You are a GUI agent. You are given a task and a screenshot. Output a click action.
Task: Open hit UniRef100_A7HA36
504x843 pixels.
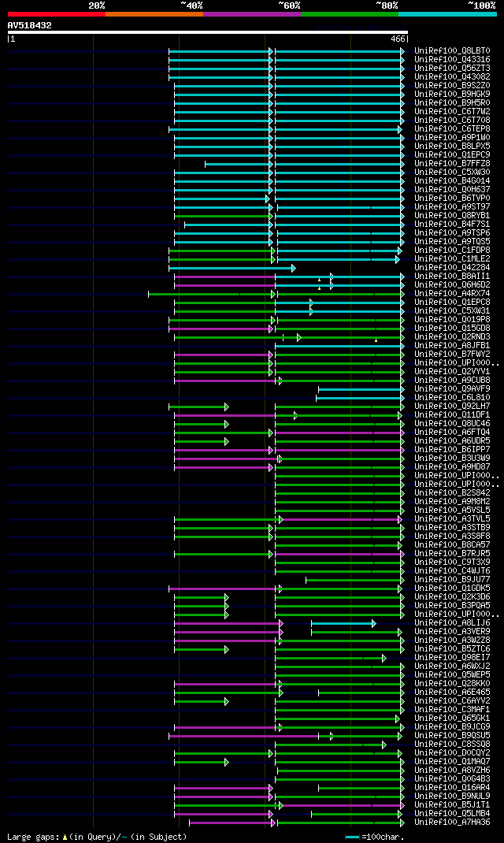point(452,822)
